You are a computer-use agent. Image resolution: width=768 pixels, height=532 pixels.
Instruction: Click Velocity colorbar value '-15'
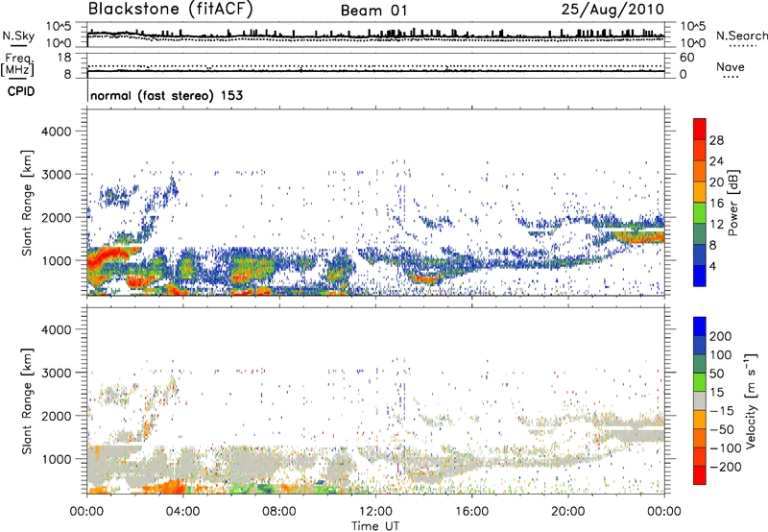point(722,411)
